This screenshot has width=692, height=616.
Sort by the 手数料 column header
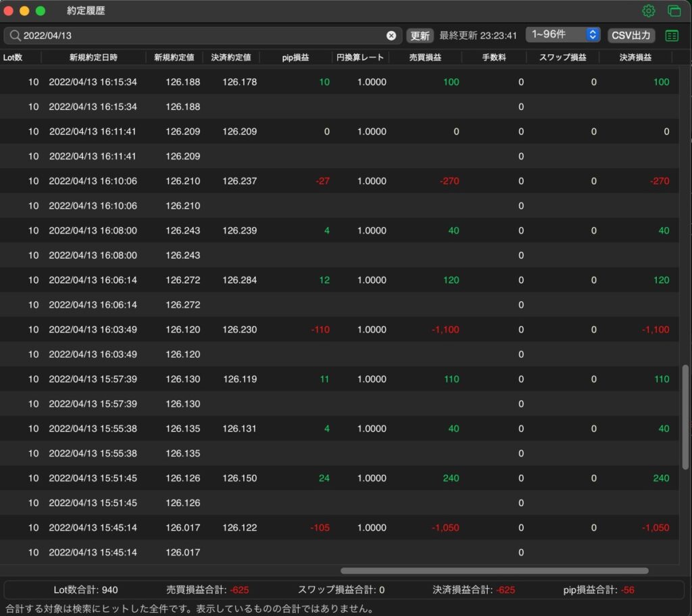tap(494, 57)
